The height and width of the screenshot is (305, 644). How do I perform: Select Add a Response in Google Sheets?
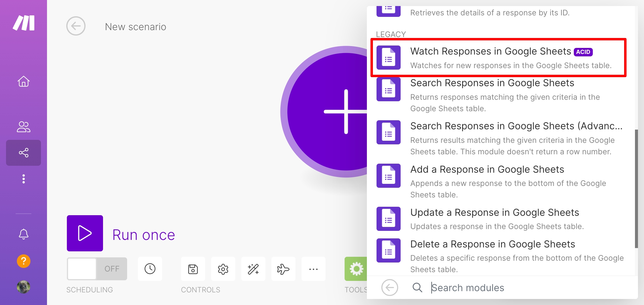coord(500,182)
